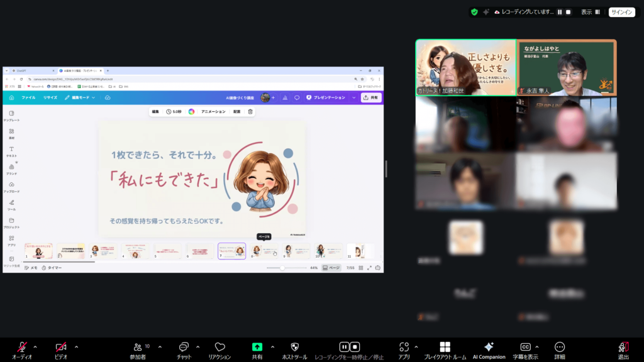
Task: Expand video options arrow beside ビデオ
Action: [x=77, y=346]
